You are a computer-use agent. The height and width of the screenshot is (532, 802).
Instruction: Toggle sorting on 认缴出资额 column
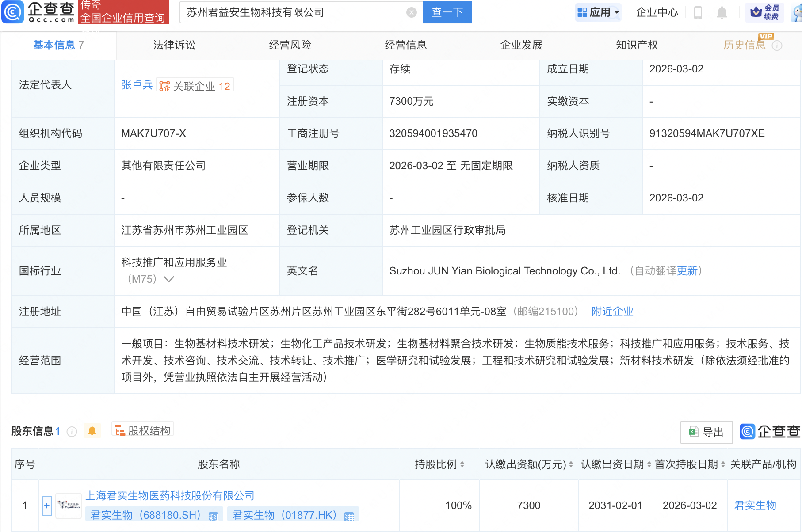(x=570, y=464)
